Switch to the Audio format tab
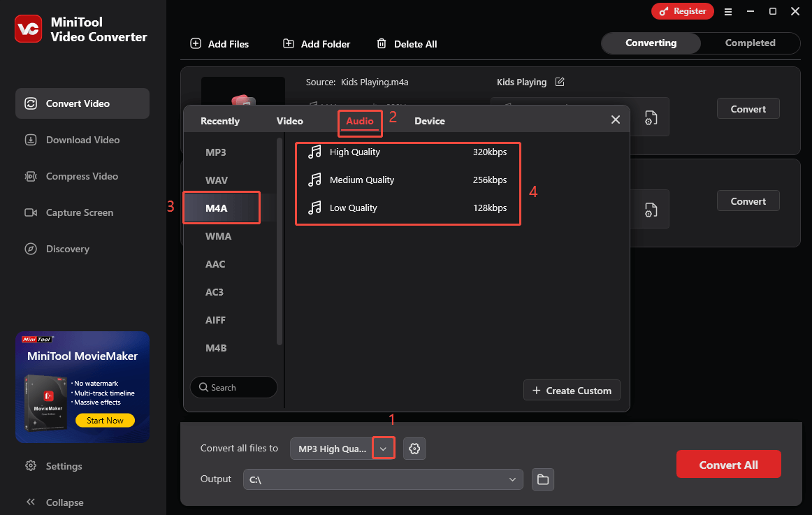Screen dimensions: 812x515 click(360, 121)
